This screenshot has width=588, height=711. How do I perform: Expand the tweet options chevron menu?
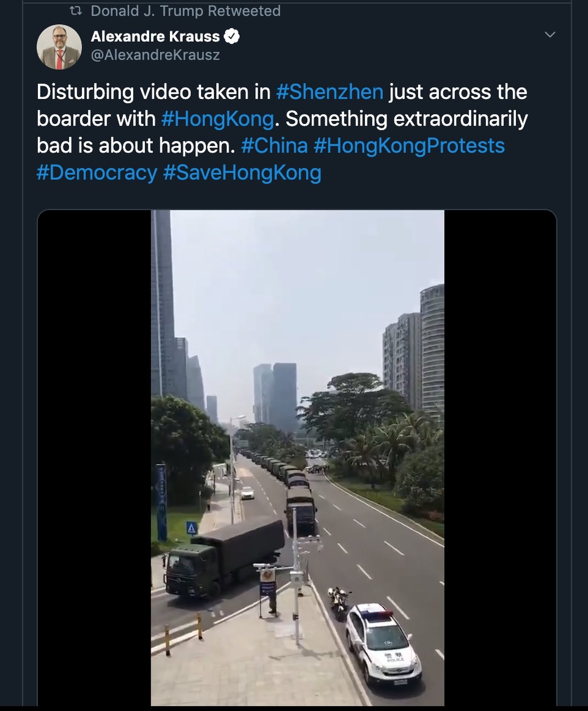point(550,35)
